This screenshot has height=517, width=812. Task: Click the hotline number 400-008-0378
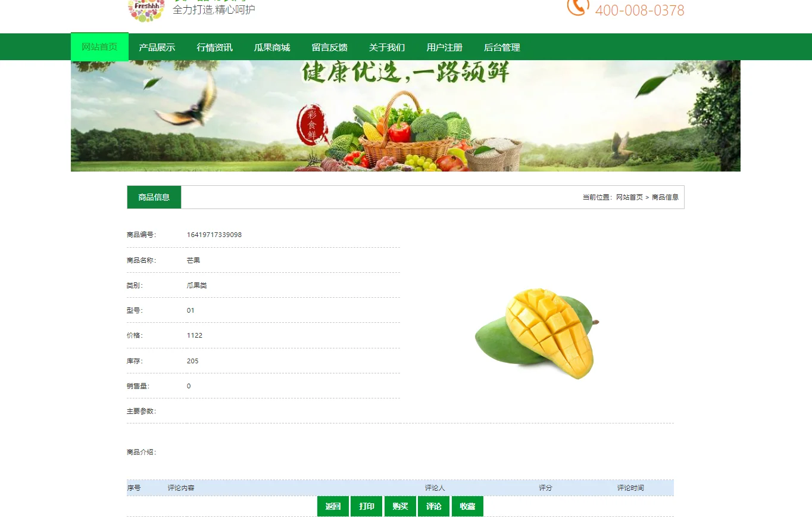point(640,11)
